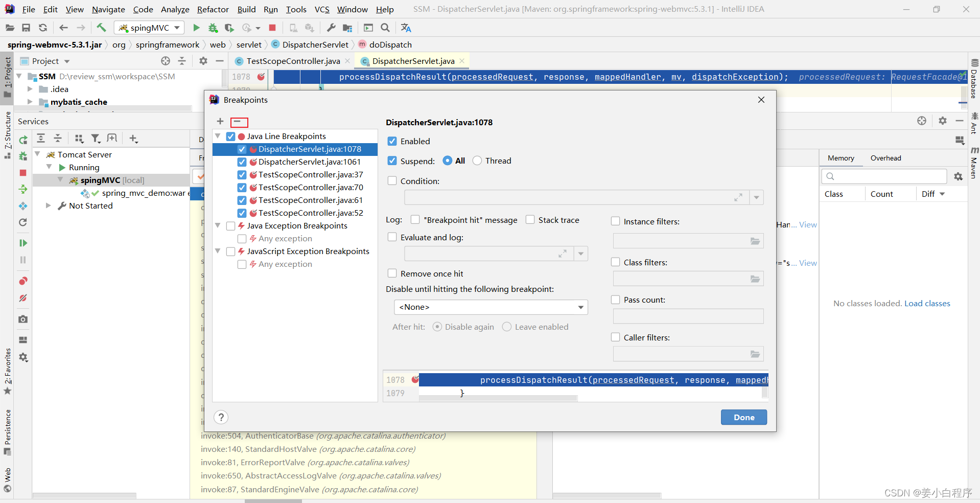Uncheck the Enabled checkbox

point(392,141)
